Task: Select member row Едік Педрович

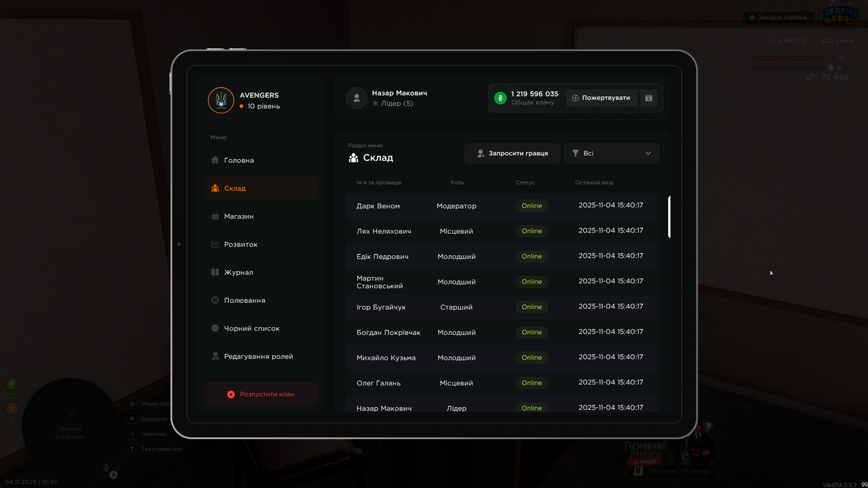Action: [x=502, y=256]
